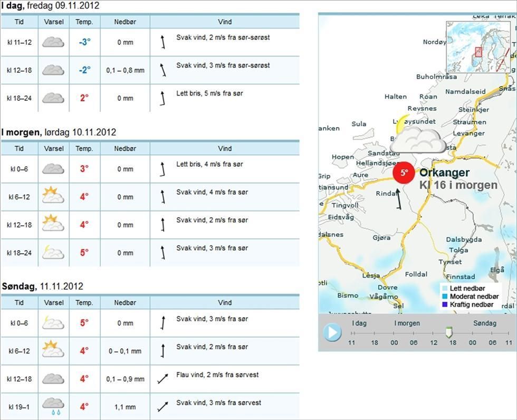Click the Vind column header in today's table

[225, 22]
